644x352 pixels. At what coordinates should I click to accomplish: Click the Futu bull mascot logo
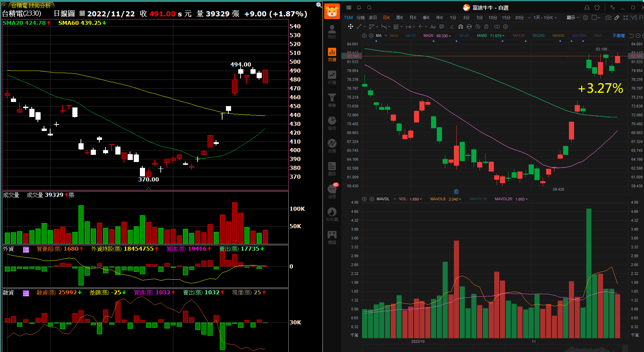pyautogui.click(x=332, y=11)
